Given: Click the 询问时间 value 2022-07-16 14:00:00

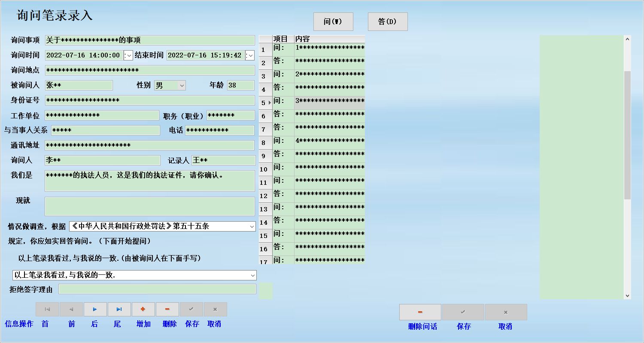Looking at the screenshot, I should [x=83, y=55].
